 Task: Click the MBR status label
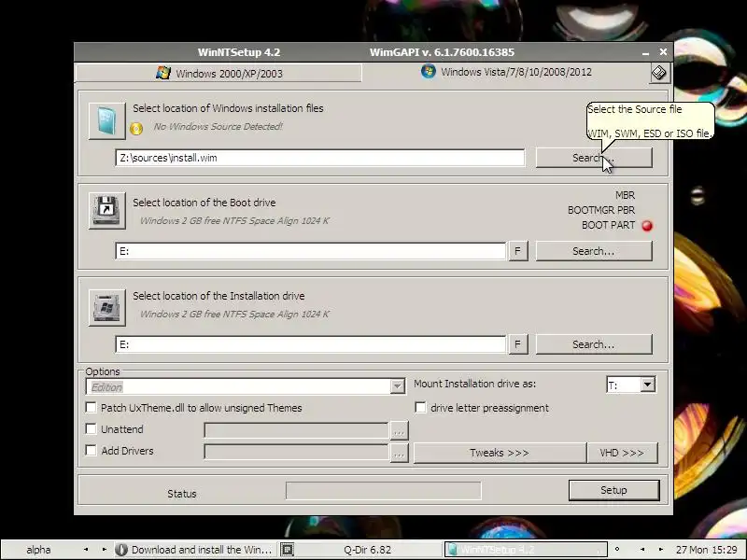(625, 195)
